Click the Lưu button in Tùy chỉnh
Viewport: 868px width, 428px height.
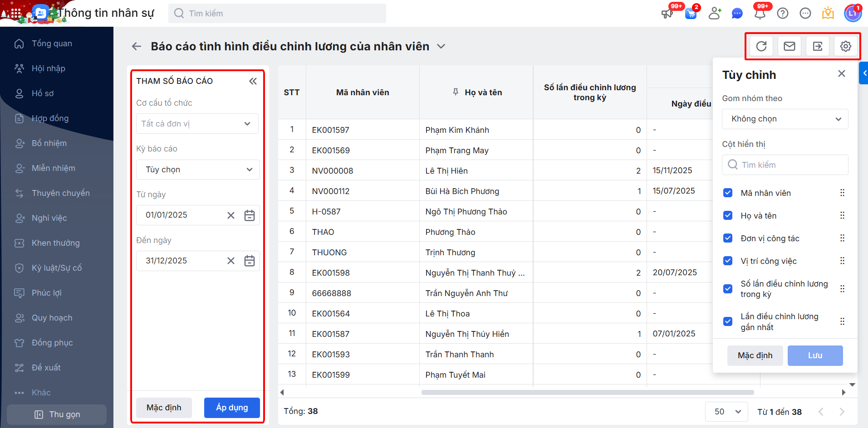(815, 355)
